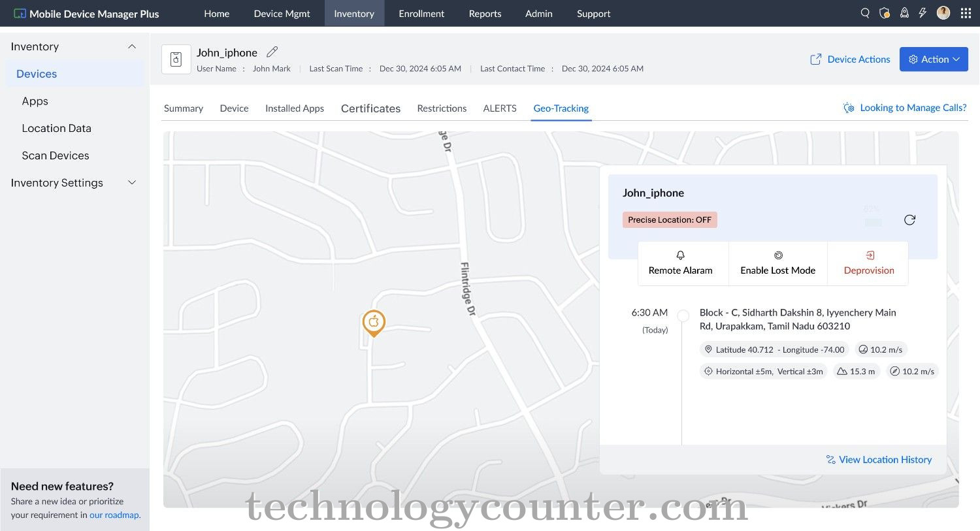The image size is (980, 531).
Task: Click the altitude mountain icon by 15.3 m
Action: point(842,371)
